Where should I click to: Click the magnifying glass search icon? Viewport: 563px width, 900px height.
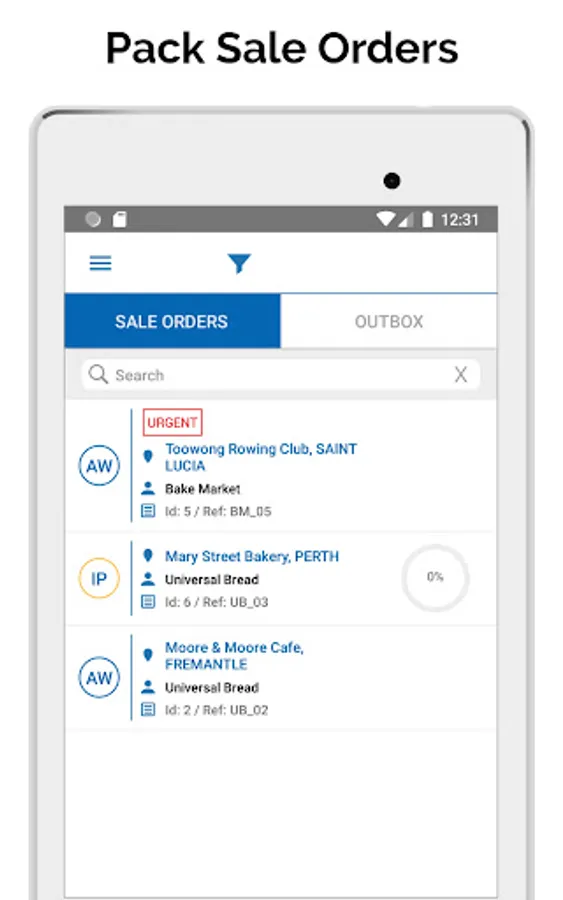[x=98, y=374]
